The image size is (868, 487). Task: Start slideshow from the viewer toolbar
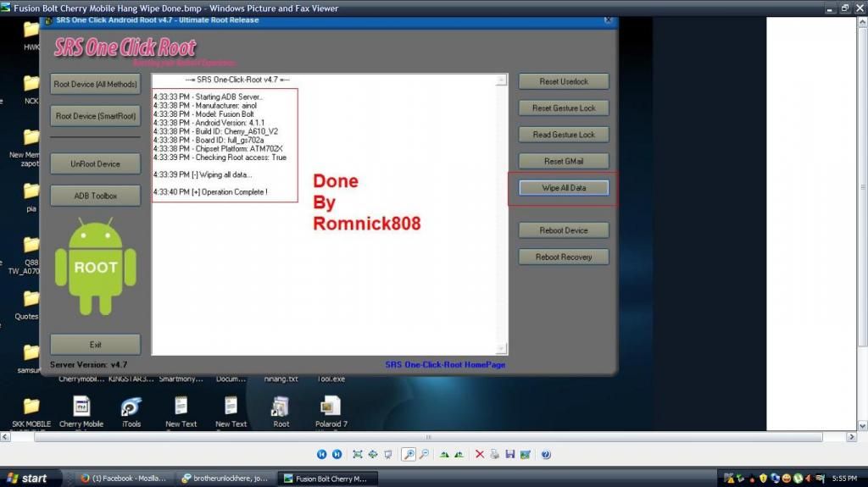(388, 455)
